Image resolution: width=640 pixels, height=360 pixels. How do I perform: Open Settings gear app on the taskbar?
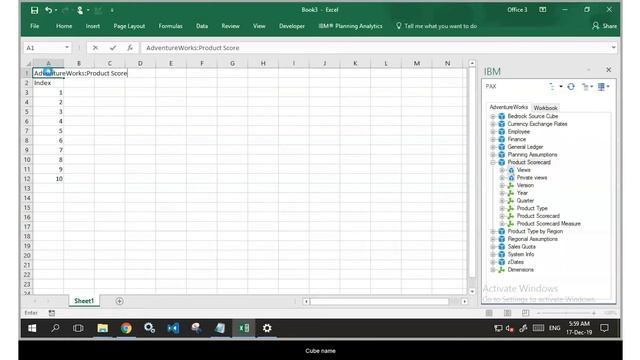[x=267, y=328]
